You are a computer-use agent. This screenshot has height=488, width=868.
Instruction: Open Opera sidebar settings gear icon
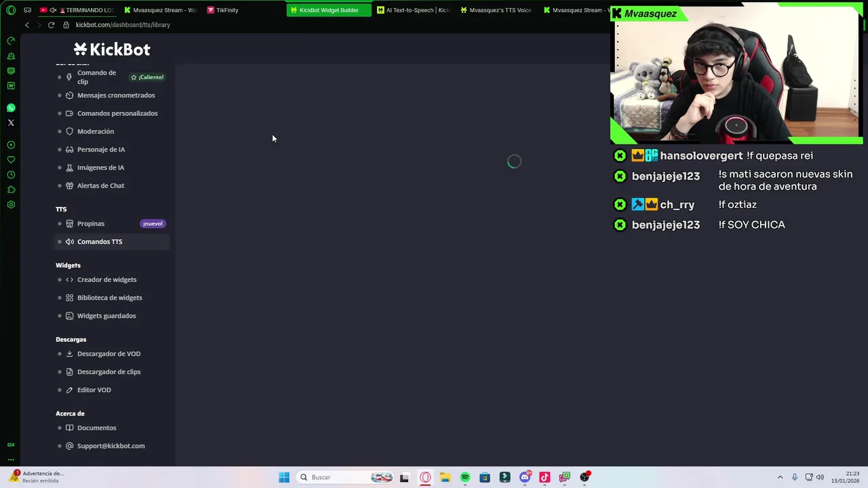(x=11, y=205)
